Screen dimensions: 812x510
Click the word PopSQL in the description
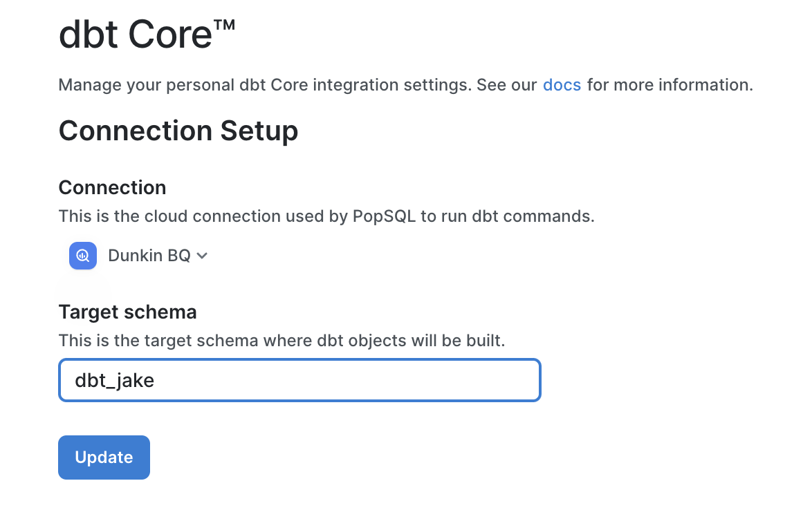point(384,216)
